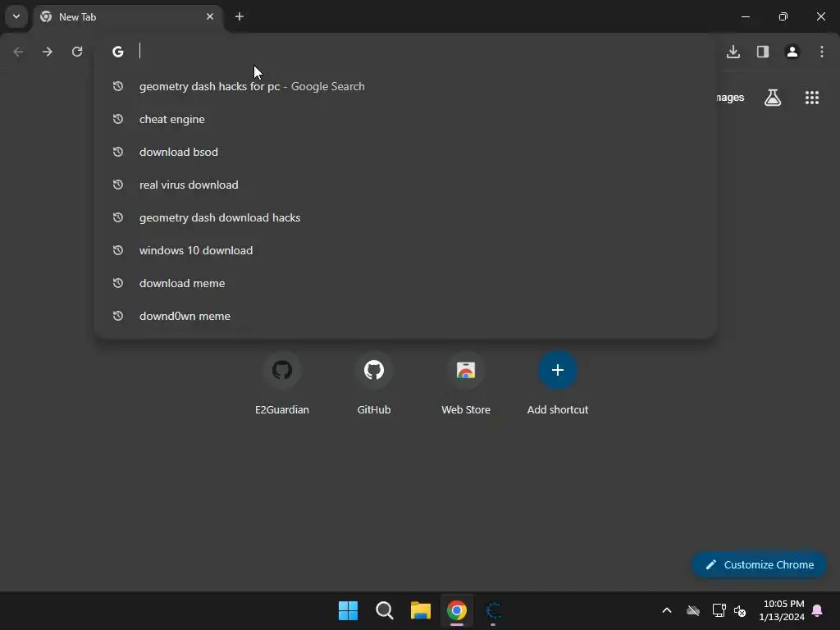The width and height of the screenshot is (840, 630).
Task: Click the Chrome taskbar icon
Action: tap(457, 610)
